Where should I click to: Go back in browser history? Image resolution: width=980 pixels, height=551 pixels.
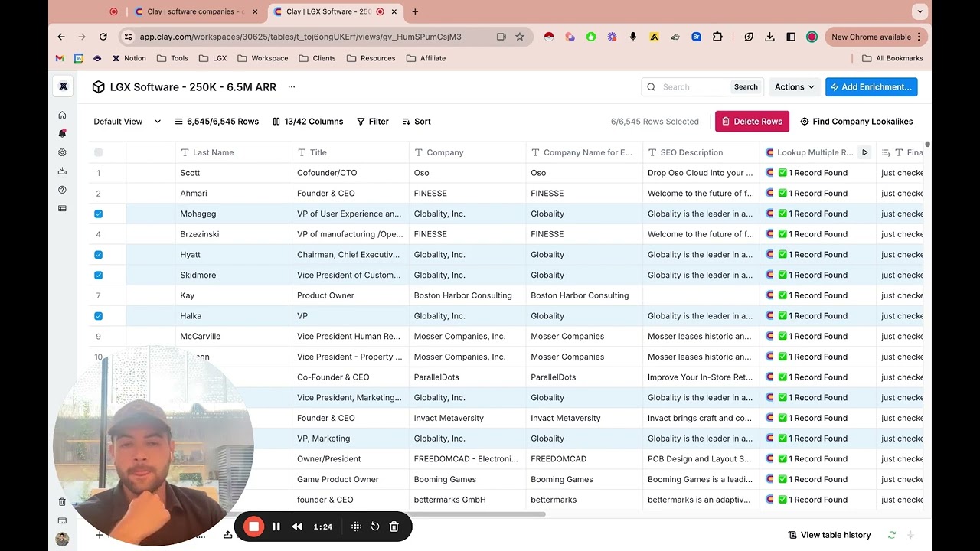(61, 37)
